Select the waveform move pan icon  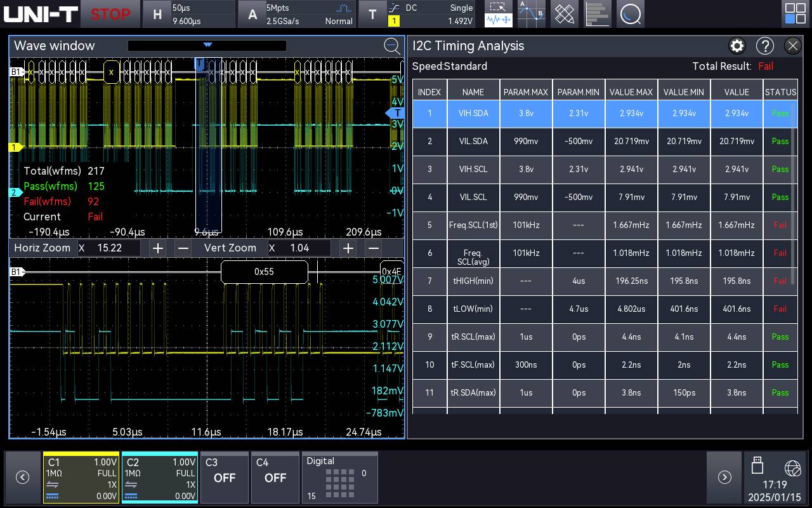[498, 20]
